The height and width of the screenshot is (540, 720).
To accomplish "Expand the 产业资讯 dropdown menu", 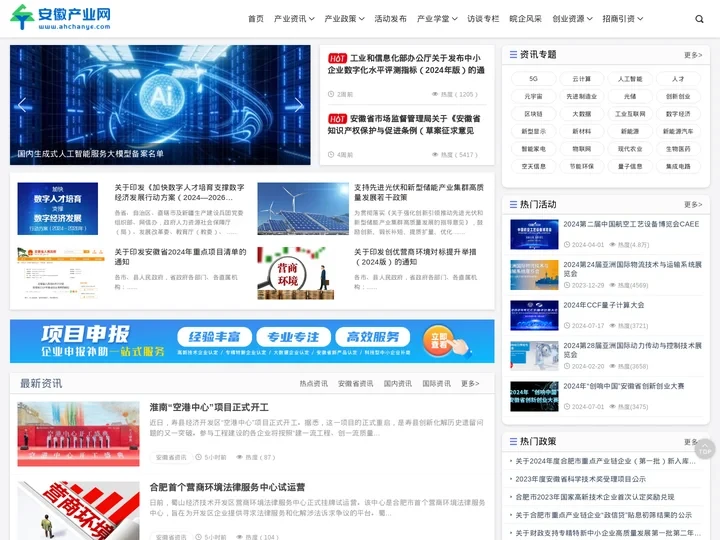I will point(294,19).
